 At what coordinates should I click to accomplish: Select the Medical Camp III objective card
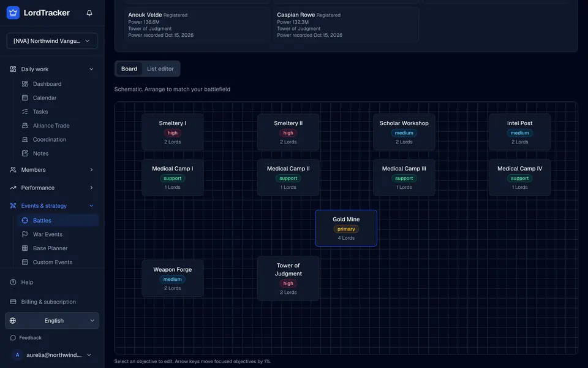(404, 178)
